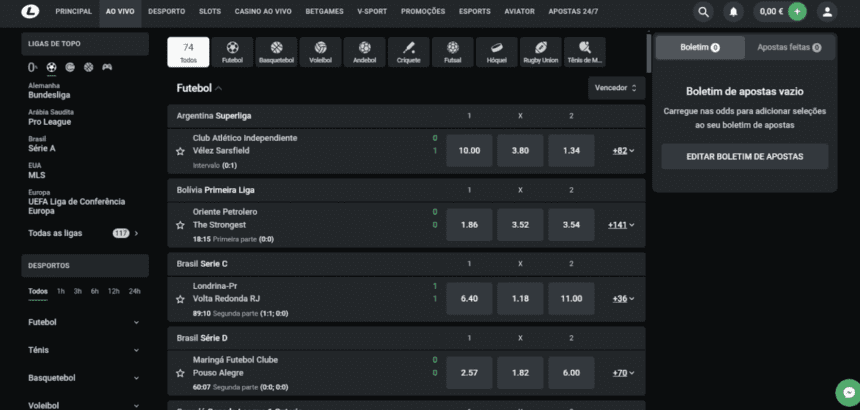Select odds 1.34 for Vélez Sarsfield
The width and height of the screenshot is (860, 410).
tap(571, 151)
